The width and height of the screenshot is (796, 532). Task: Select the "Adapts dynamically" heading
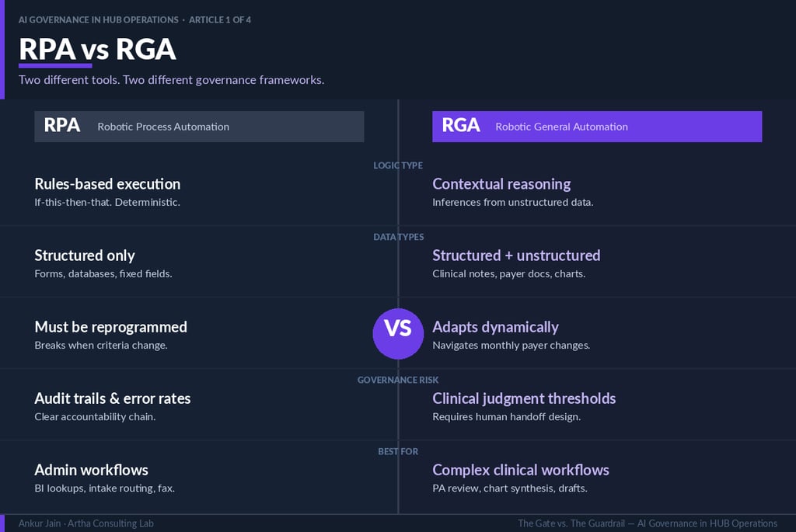coord(495,327)
